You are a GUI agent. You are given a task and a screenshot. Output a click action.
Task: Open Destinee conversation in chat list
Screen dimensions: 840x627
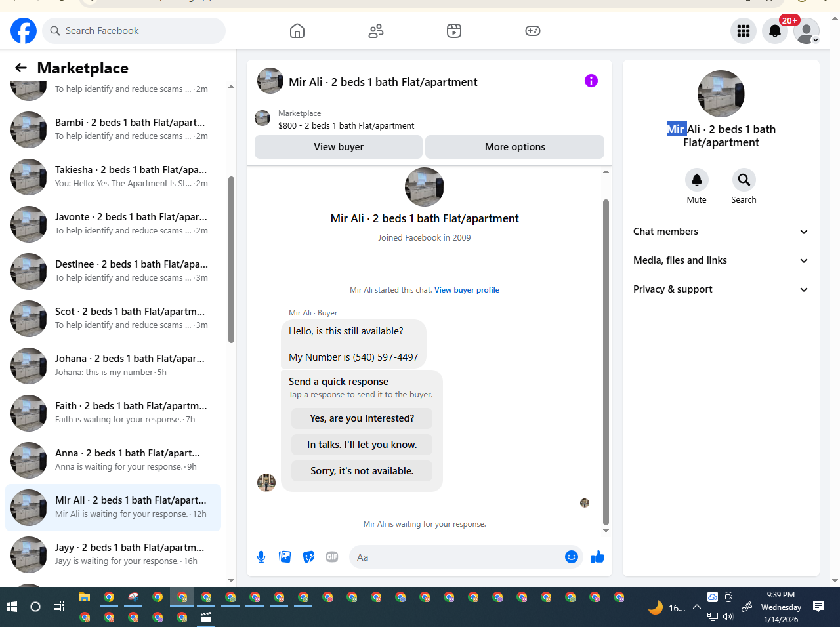113,272
